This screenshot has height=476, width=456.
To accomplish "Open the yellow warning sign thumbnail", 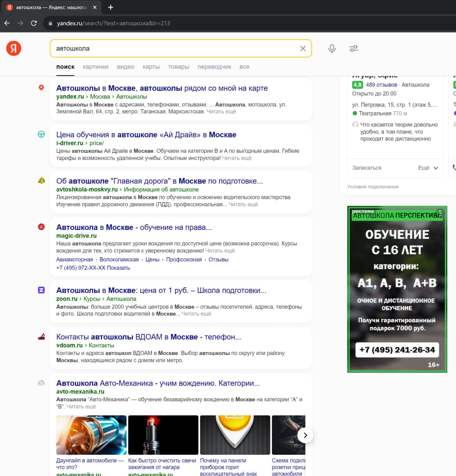I will tap(235, 435).
